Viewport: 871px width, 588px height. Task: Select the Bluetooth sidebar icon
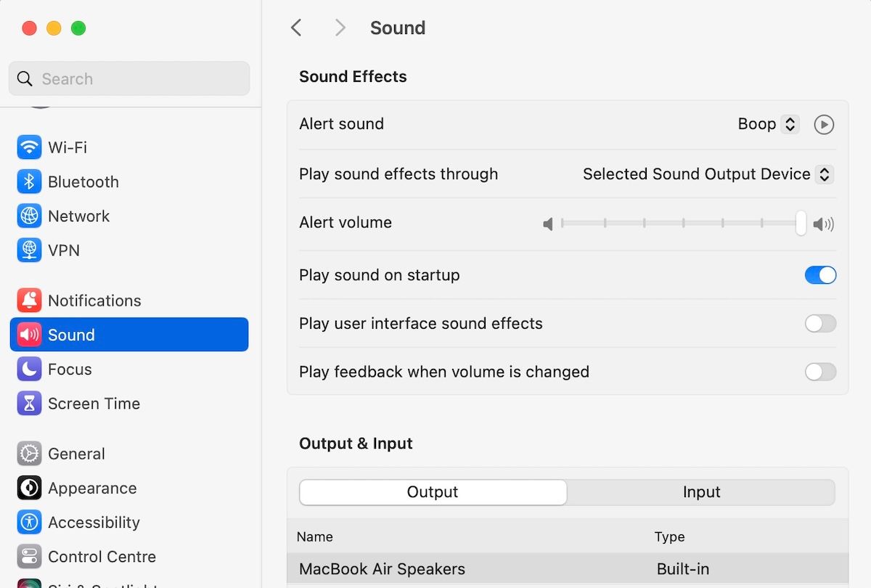point(29,181)
